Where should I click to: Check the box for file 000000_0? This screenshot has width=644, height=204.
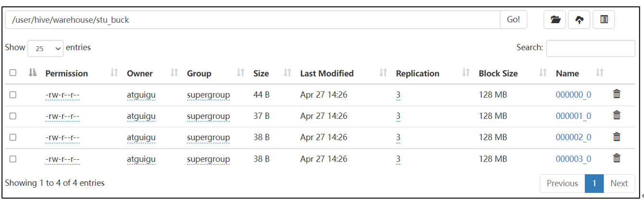[13, 95]
